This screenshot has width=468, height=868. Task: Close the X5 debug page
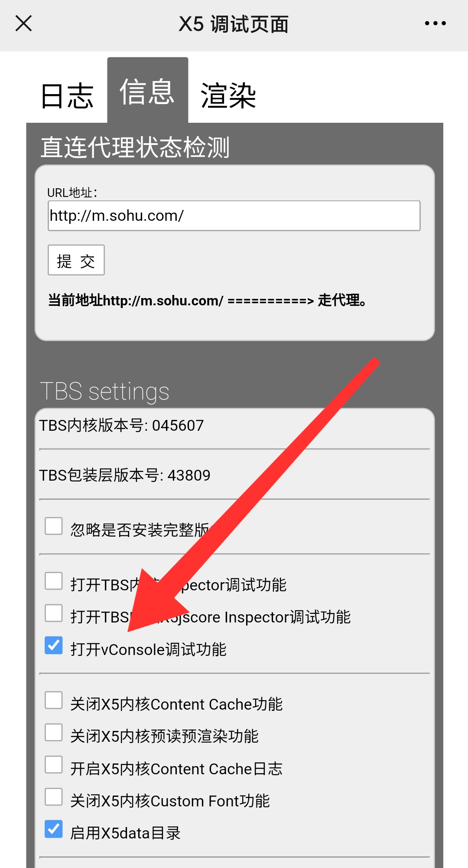[23, 23]
